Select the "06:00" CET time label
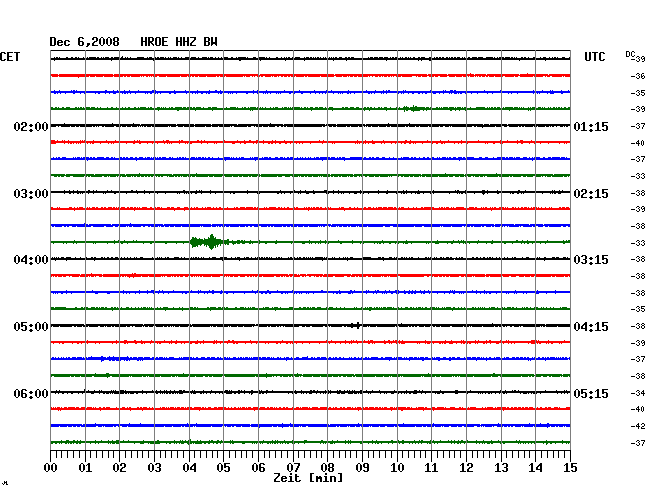The image size is (650, 494). coord(31,393)
